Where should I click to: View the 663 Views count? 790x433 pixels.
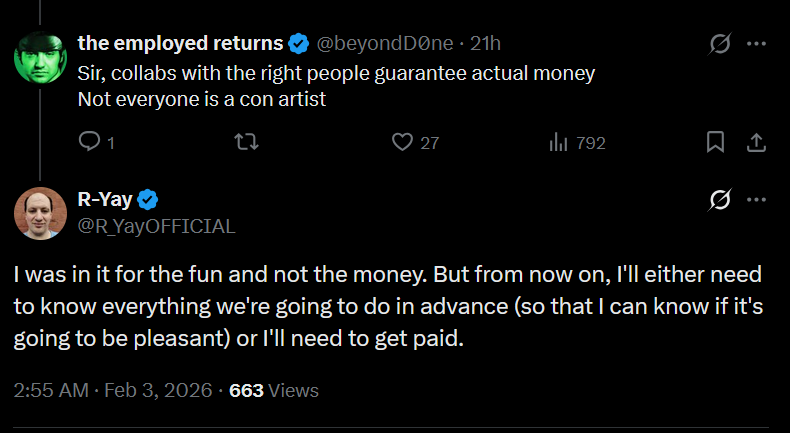[274, 390]
